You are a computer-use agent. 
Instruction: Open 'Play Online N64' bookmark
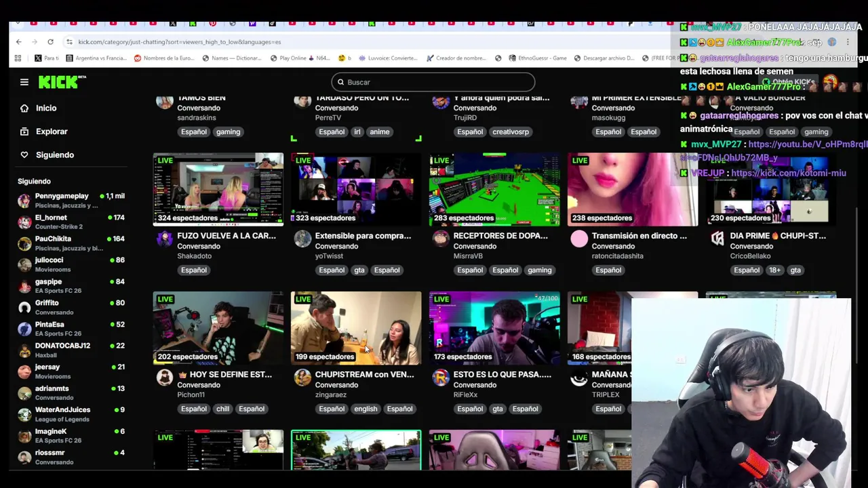tap(299, 58)
